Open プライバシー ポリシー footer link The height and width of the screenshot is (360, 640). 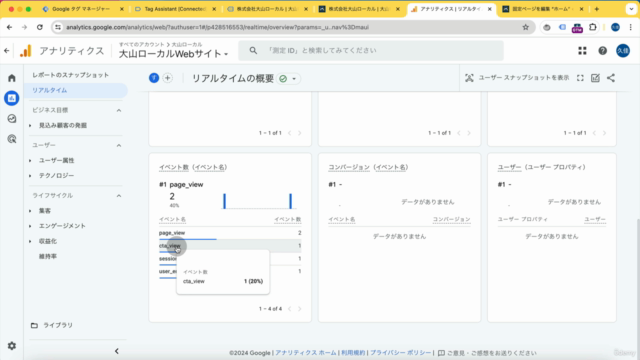400,353
